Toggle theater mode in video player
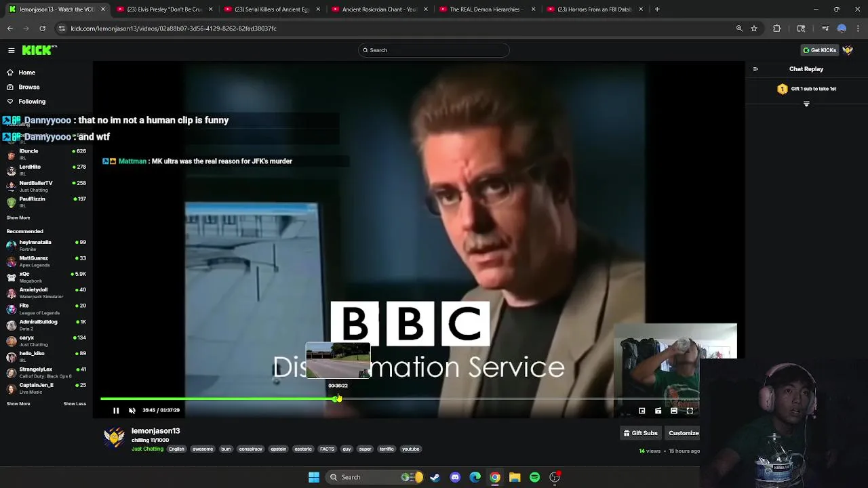 tap(674, 411)
